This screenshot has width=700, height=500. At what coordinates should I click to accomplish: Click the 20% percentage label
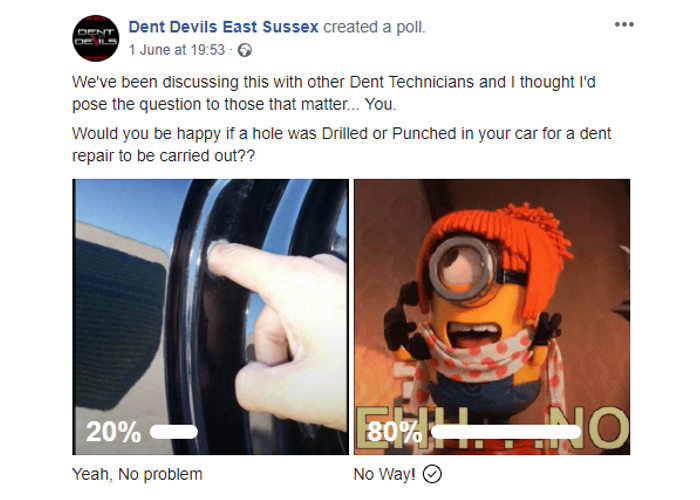(x=113, y=432)
